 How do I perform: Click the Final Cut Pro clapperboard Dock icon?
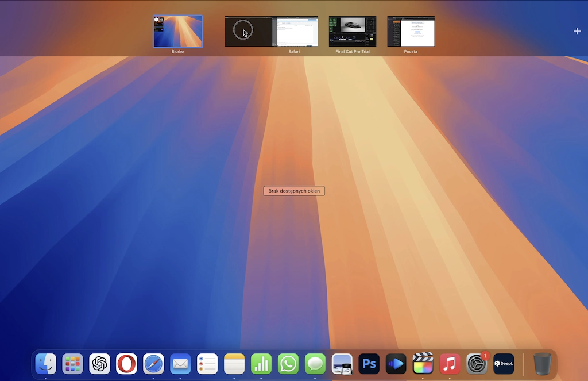pyautogui.click(x=423, y=363)
